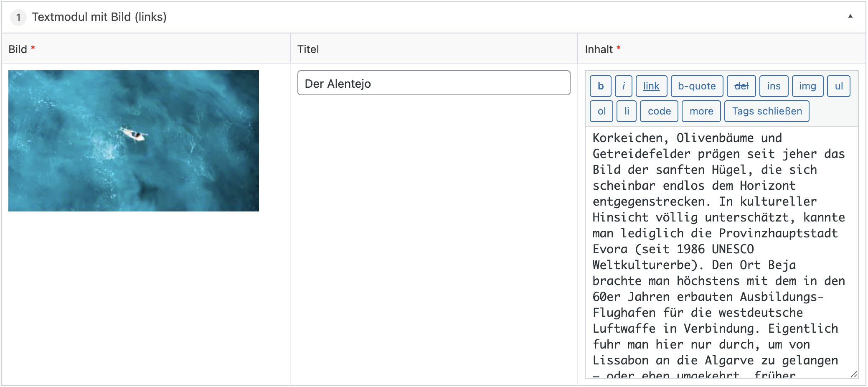Apply italic with the 'i' button
Viewport: 868px width, 387px height.
pos(623,86)
